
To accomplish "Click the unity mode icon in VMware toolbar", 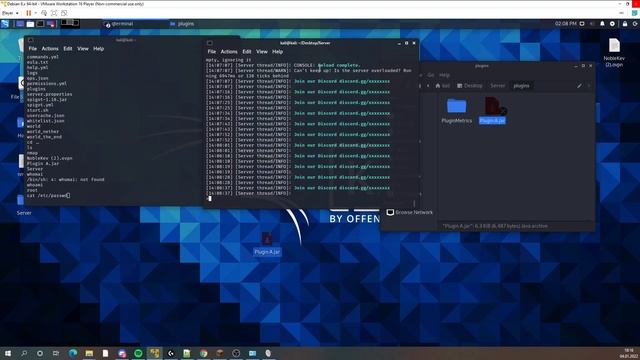I will coord(64,13).
